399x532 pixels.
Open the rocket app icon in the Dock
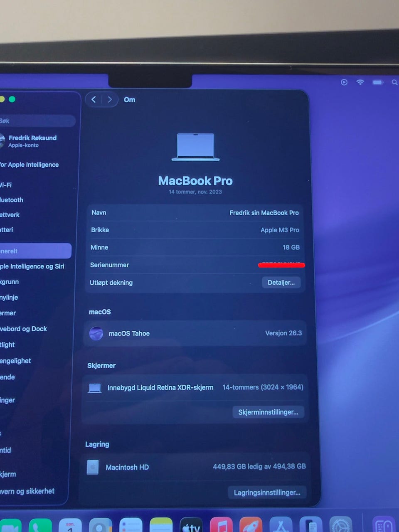coord(251,525)
